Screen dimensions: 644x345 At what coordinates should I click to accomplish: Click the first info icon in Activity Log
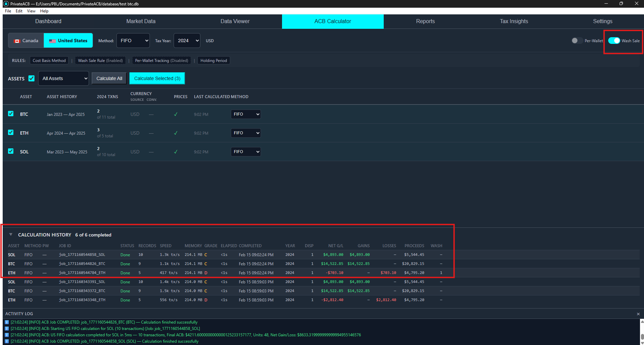(x=7, y=322)
